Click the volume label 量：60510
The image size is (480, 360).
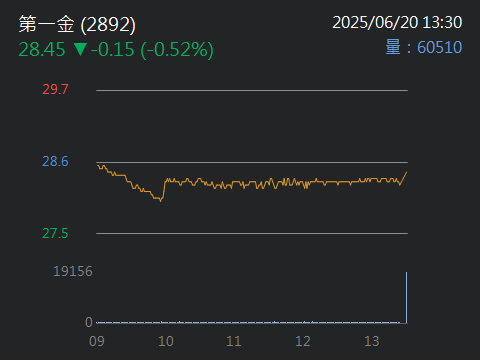coord(424,47)
